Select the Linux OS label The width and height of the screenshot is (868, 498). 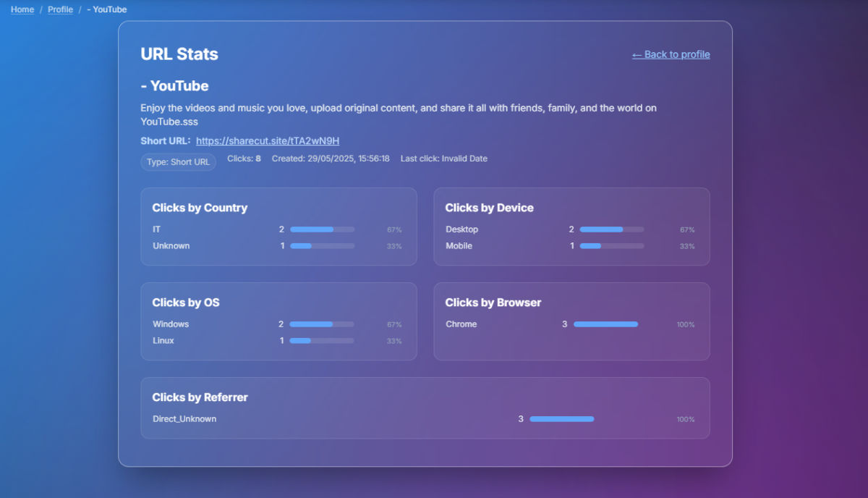[163, 341]
